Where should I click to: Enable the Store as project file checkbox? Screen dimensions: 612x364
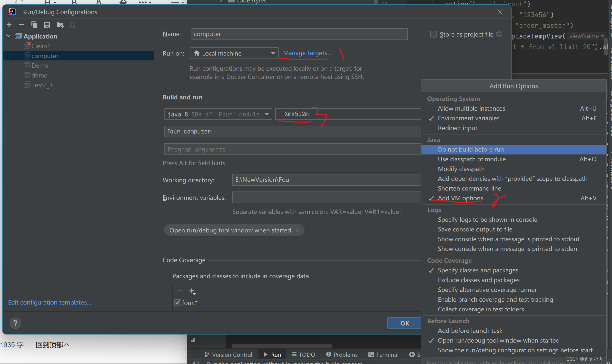pyautogui.click(x=433, y=34)
